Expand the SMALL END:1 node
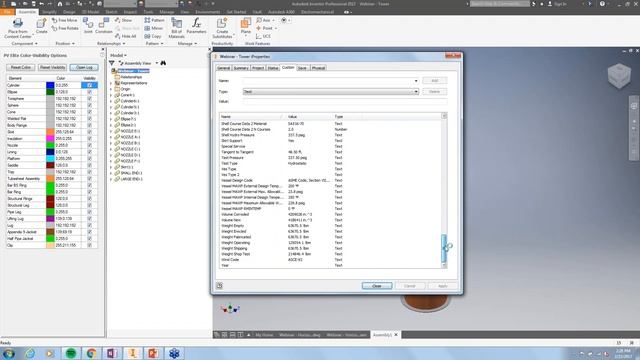The height and width of the screenshot is (360, 640). coord(111,173)
